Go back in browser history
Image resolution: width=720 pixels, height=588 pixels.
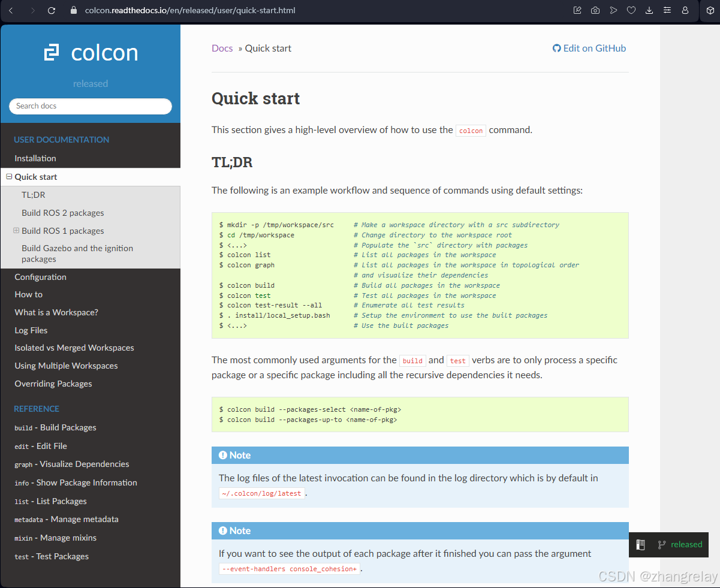point(11,10)
